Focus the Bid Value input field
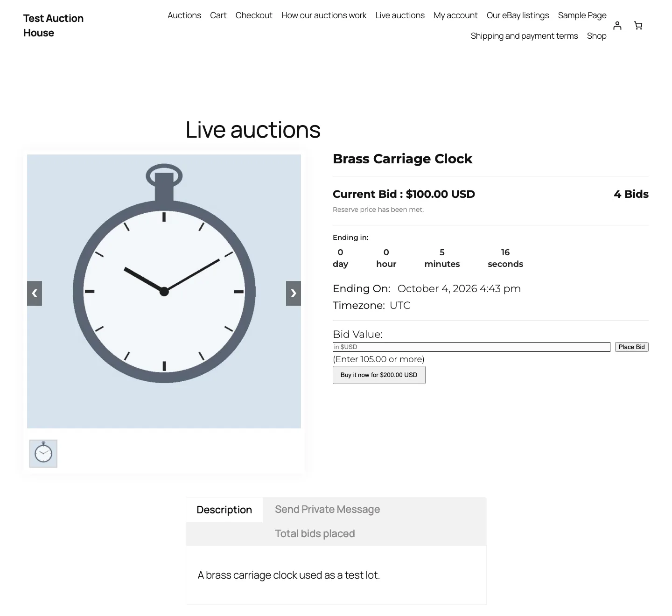 pyautogui.click(x=471, y=347)
